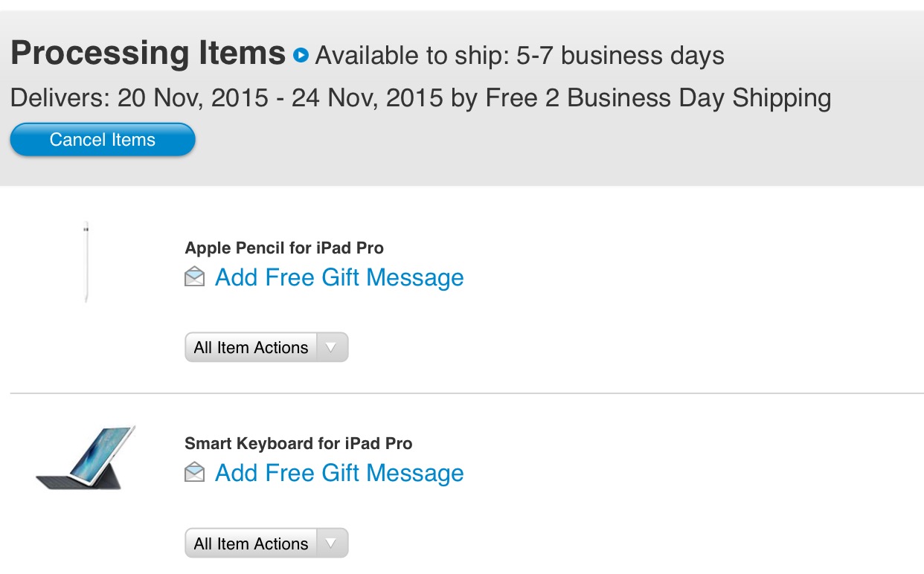Click the Smart Keyboard product image

pos(84,457)
